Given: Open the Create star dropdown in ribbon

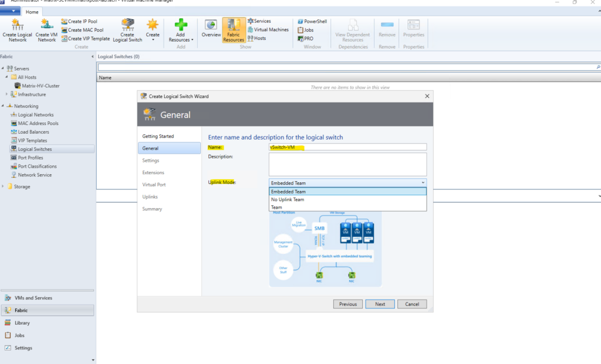Looking at the screenshot, I should (153, 30).
